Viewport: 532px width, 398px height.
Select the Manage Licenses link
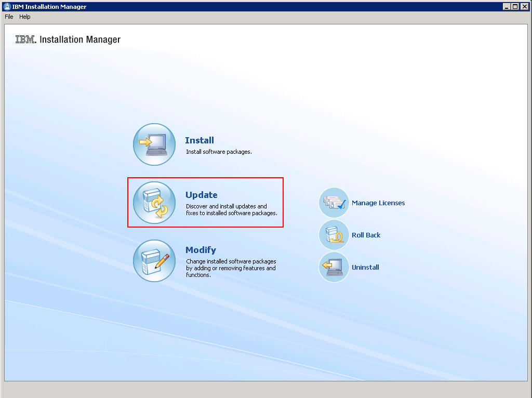pos(378,203)
